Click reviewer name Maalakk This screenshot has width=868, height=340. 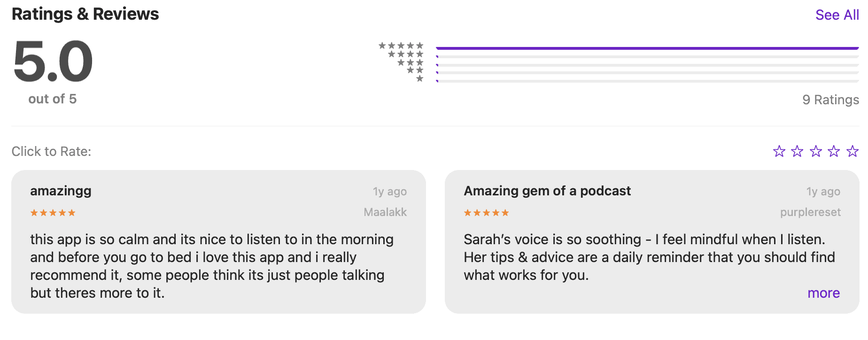[x=385, y=212]
